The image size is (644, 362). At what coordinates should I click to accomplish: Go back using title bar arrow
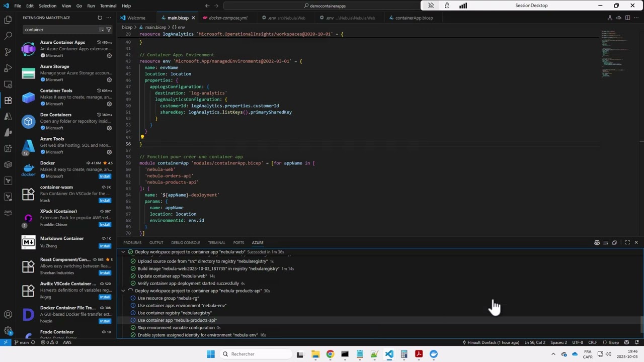pos(207,6)
